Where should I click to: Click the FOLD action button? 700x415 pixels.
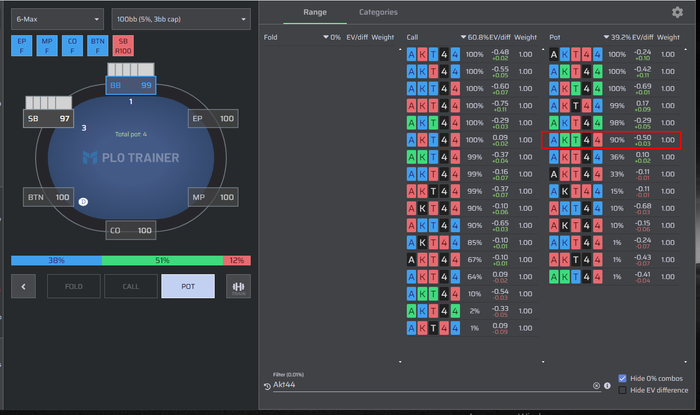coord(74,286)
